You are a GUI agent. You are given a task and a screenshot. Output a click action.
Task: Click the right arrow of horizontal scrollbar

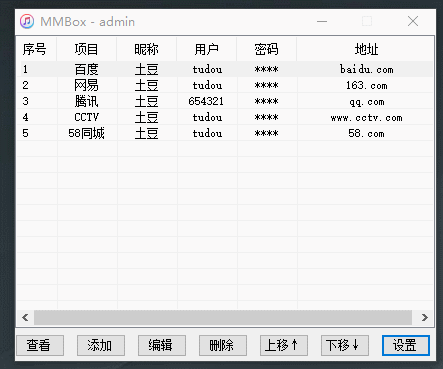(424, 317)
